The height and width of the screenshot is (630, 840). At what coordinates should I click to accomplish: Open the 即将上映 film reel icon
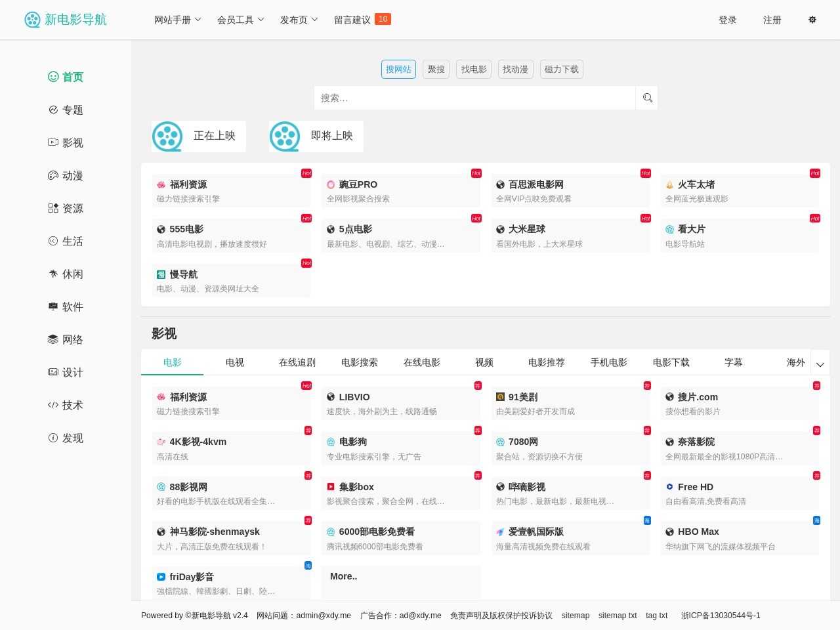point(285,136)
